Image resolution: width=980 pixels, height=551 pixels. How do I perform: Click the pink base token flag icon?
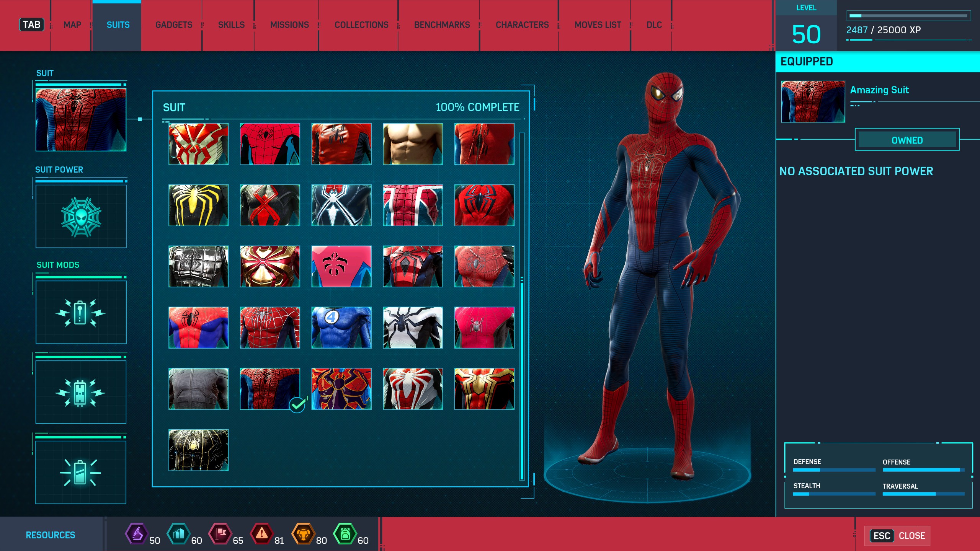pyautogui.click(x=220, y=533)
